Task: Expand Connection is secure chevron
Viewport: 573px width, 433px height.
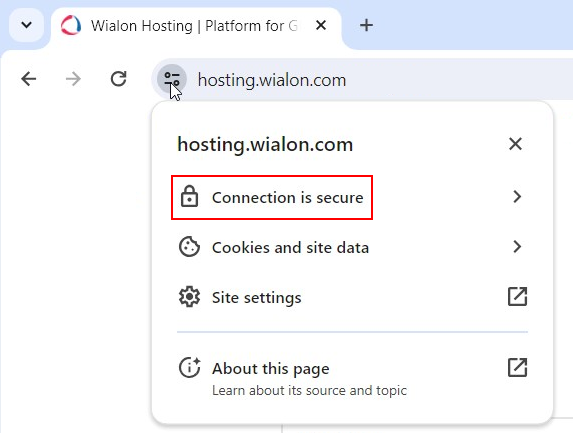Action: [517, 197]
